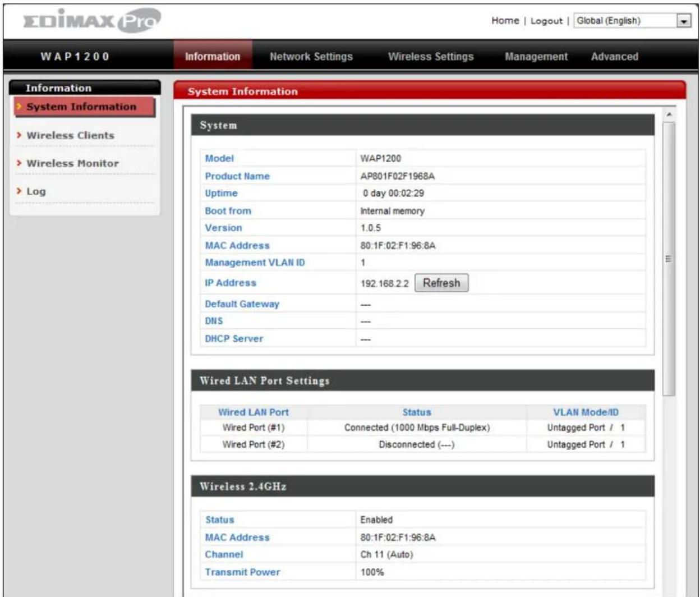Click the Refresh button beside IP Address
The image size is (700, 597).
point(441,283)
